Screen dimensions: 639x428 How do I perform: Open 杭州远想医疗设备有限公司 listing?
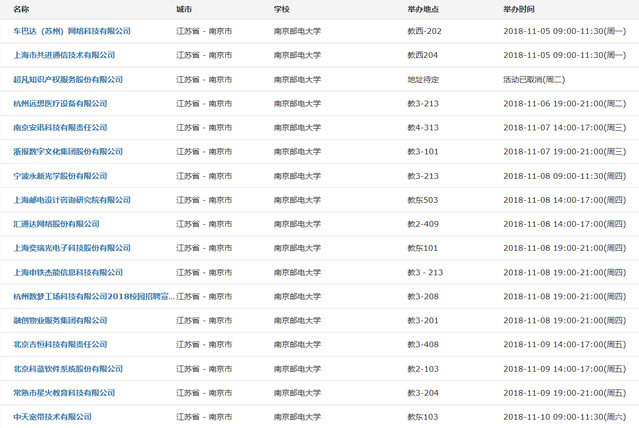pos(60,103)
